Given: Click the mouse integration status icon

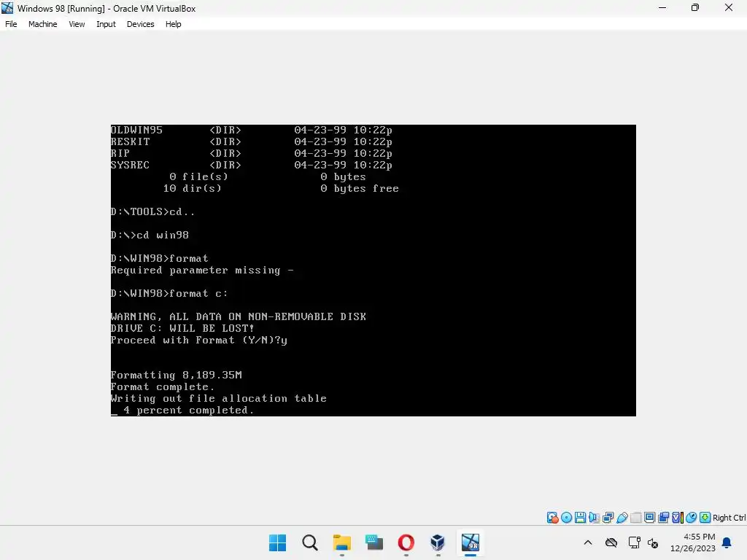Looking at the screenshot, I should coord(692,518).
